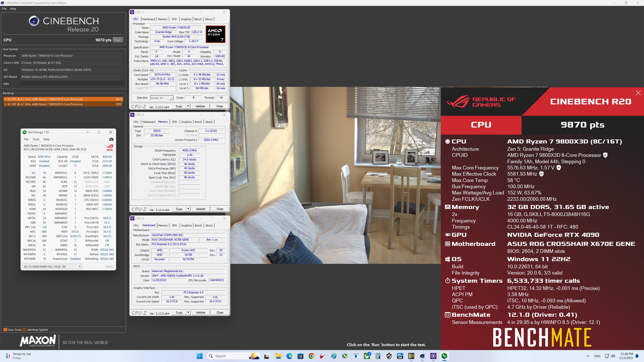Open the ZenTimings Help menu
Screen dimensions: 644x362
[x=46, y=139]
